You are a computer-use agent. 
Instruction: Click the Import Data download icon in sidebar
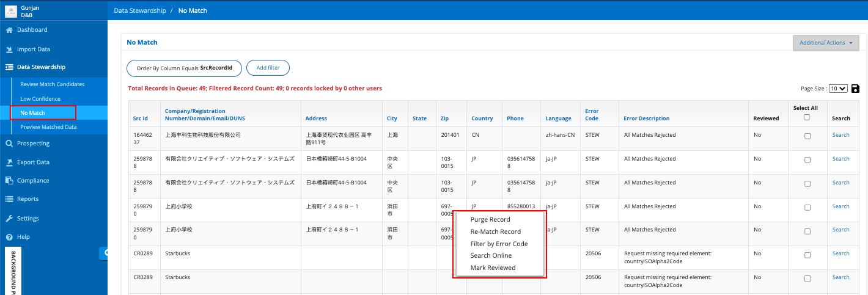point(9,49)
